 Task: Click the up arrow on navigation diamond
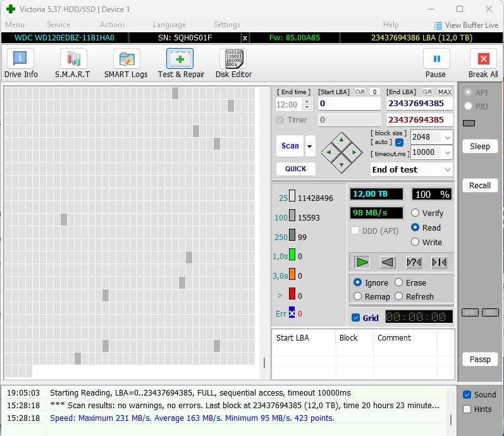[341, 140]
